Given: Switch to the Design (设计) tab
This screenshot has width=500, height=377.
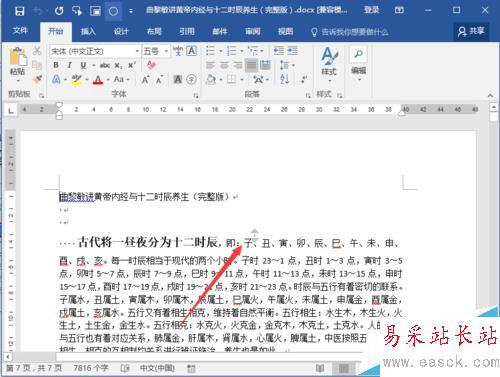Looking at the screenshot, I should pos(121,32).
